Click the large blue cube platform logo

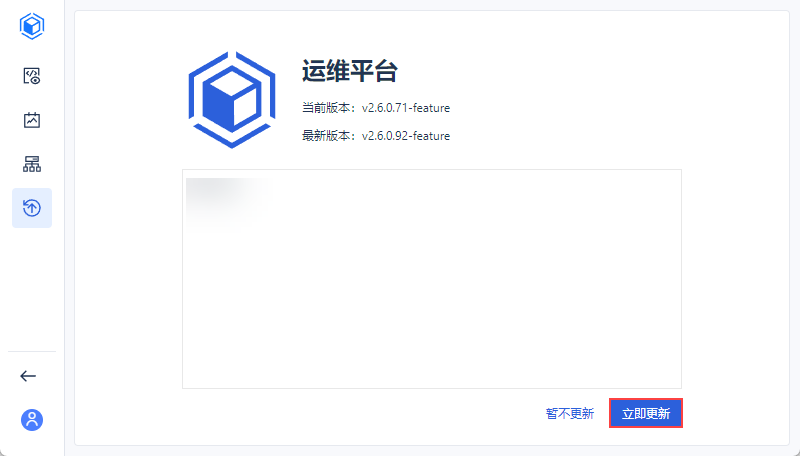(x=232, y=100)
